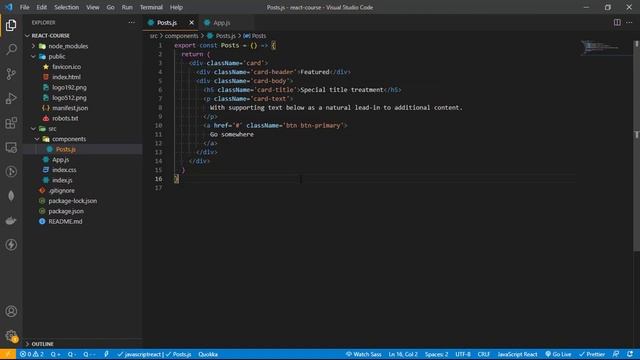The image size is (640, 360).
Task: Open the MongoDB leaf icon view
Action: coord(11,196)
